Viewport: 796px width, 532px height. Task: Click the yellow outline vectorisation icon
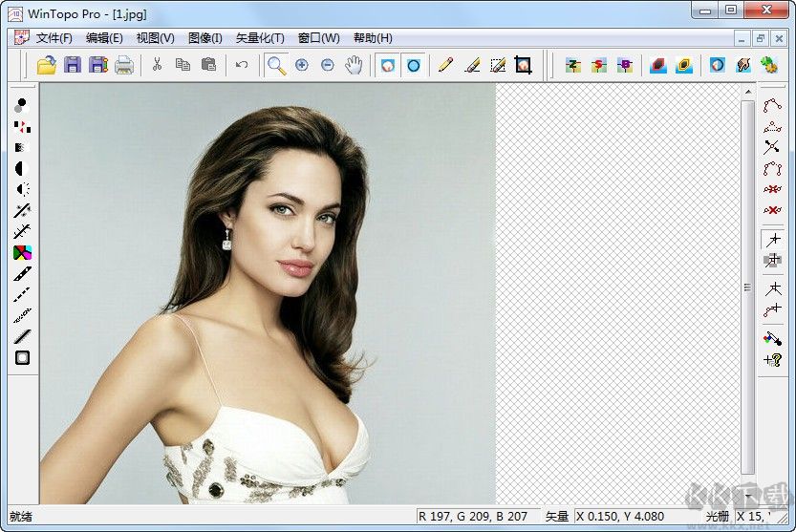coord(684,65)
